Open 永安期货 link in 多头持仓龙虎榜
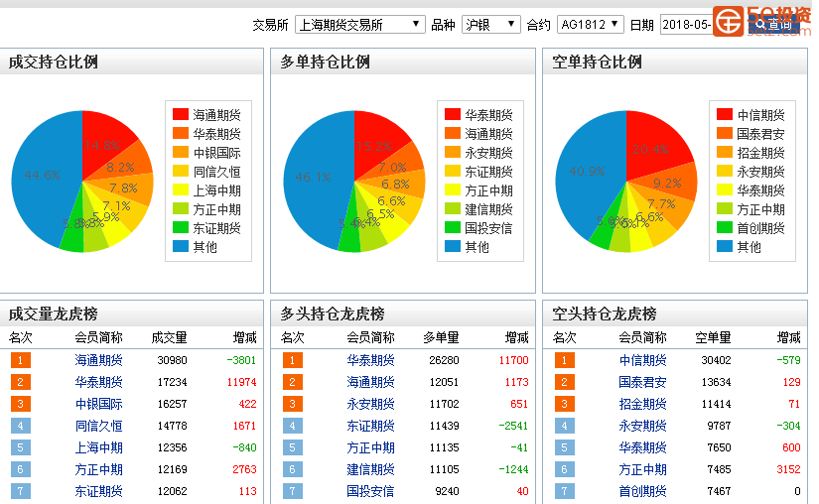Screen dimensions: 819x504 (371, 404)
